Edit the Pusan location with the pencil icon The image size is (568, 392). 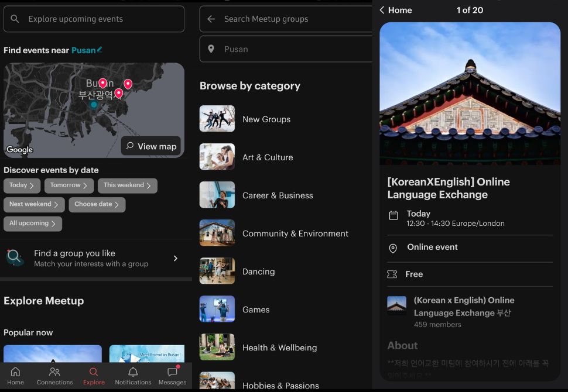(100, 50)
